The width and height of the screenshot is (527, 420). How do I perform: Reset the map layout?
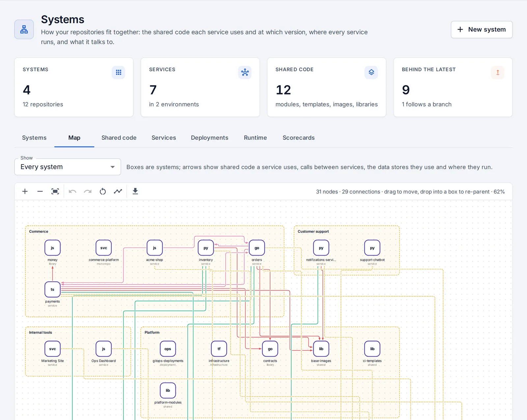(x=103, y=192)
